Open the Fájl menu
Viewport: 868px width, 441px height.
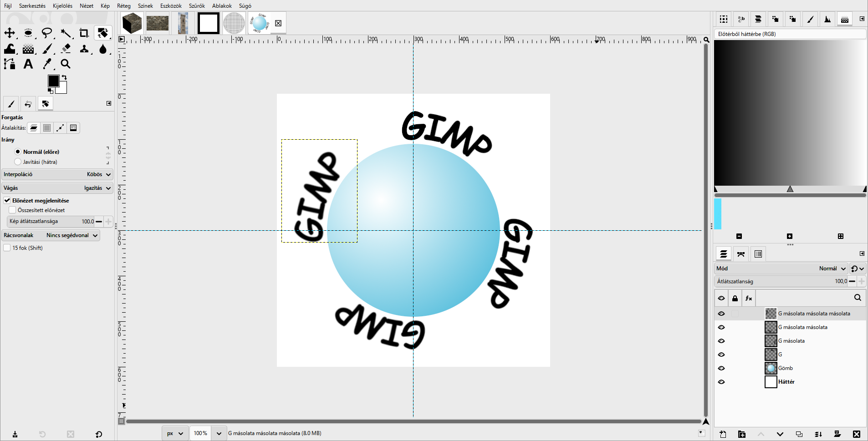pos(8,6)
